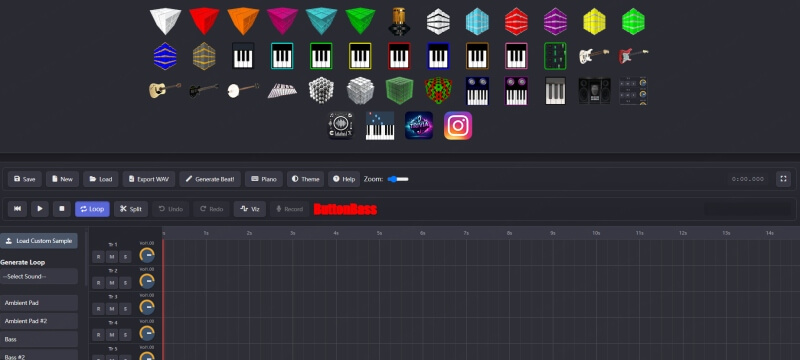This screenshot has height=360, width=800.
Task: Open the red pyramid cube instrument
Action: click(x=204, y=21)
